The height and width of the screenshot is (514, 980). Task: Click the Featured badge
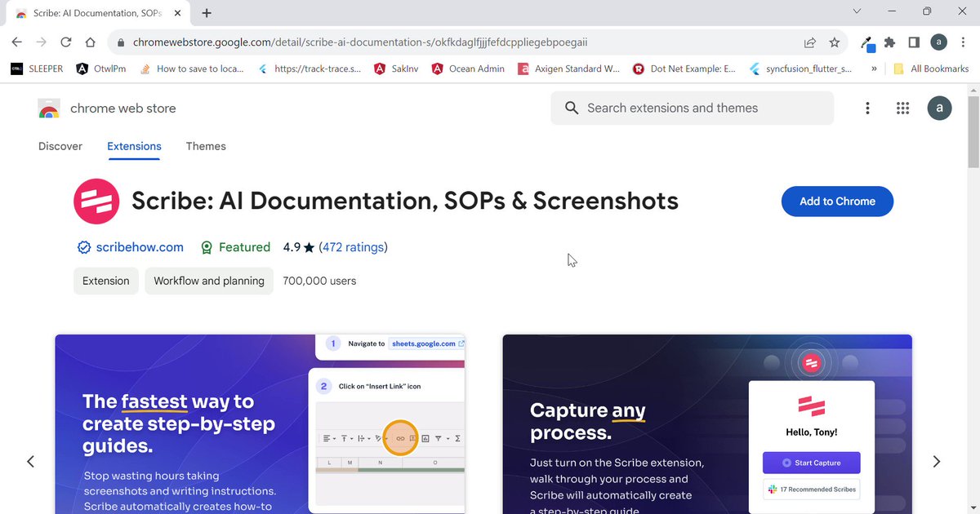click(235, 247)
